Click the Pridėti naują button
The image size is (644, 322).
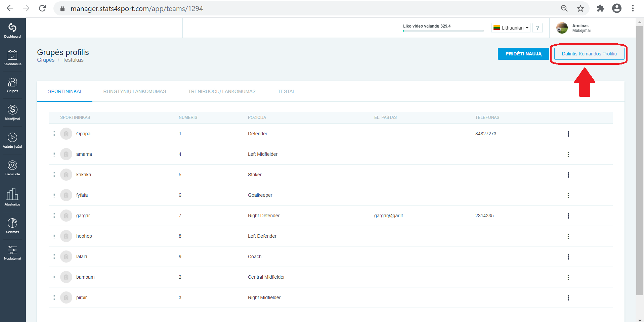tap(523, 54)
